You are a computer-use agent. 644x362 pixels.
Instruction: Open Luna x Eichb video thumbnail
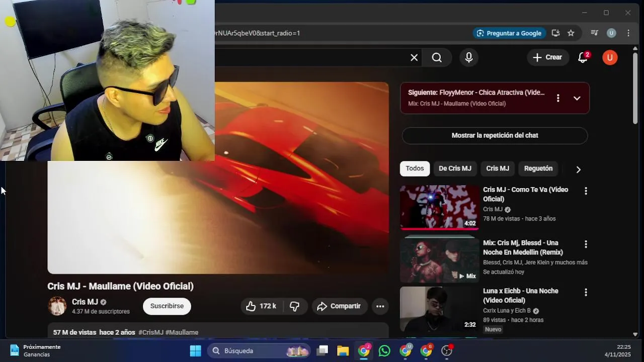(x=439, y=309)
